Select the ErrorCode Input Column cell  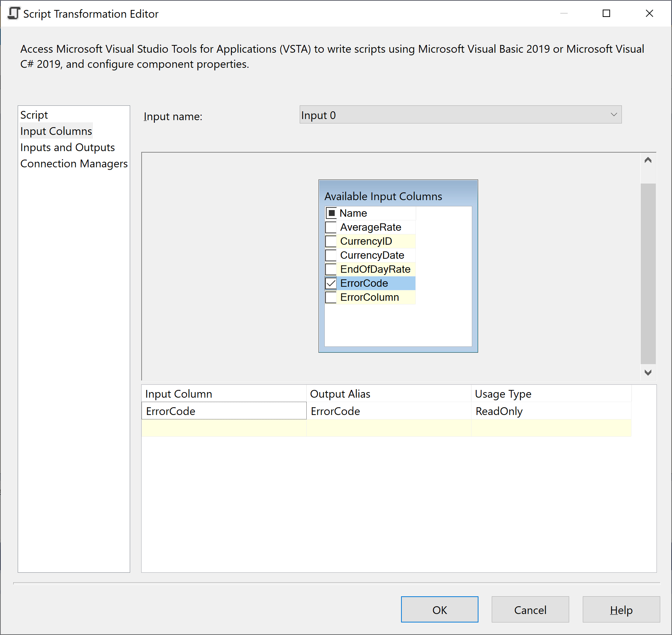click(224, 411)
